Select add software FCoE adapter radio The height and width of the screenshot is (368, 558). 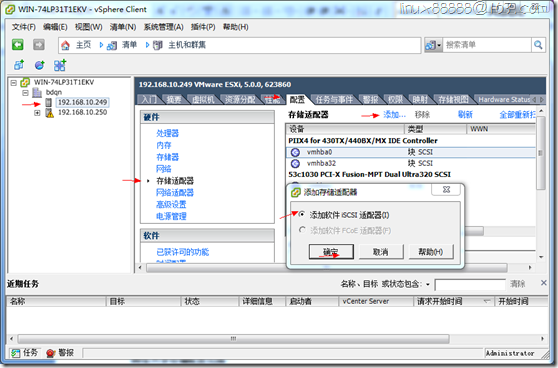302,230
